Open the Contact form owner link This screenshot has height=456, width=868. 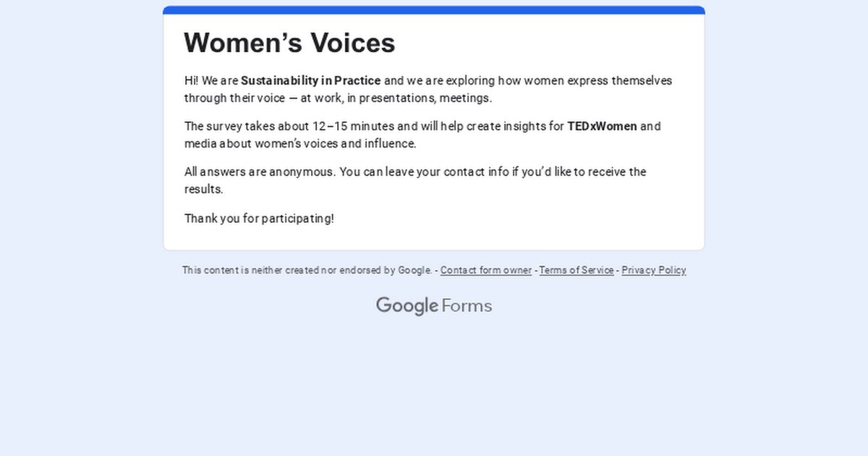point(485,270)
